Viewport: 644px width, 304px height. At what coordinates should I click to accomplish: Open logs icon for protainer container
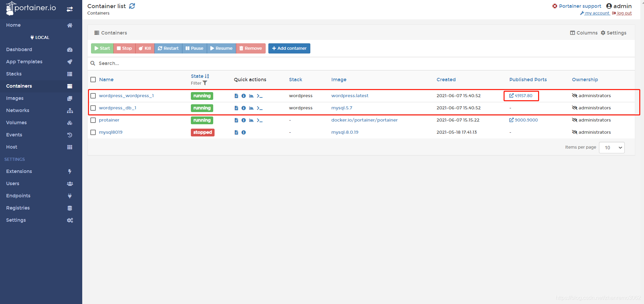pos(236,120)
